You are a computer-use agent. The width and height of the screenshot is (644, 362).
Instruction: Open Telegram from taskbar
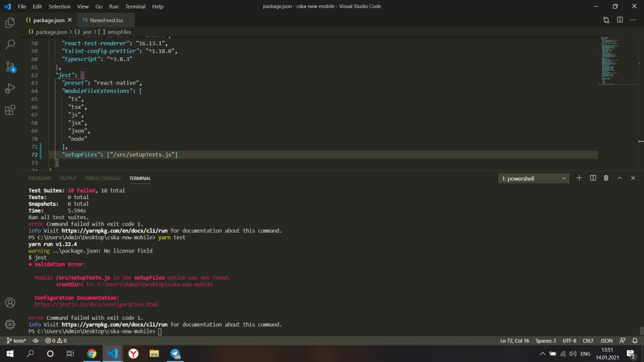175,353
